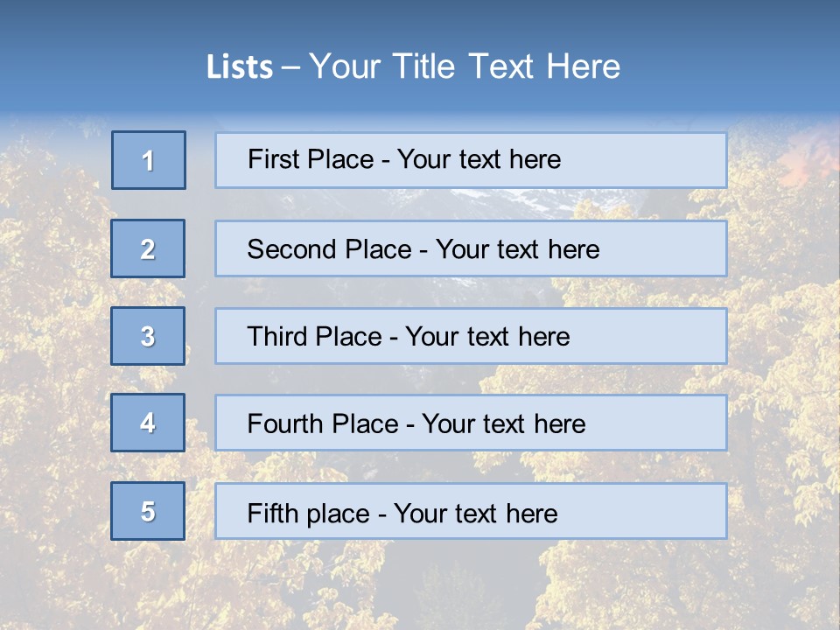
Task: Click the words "Fourth Place"
Action: 323,424
